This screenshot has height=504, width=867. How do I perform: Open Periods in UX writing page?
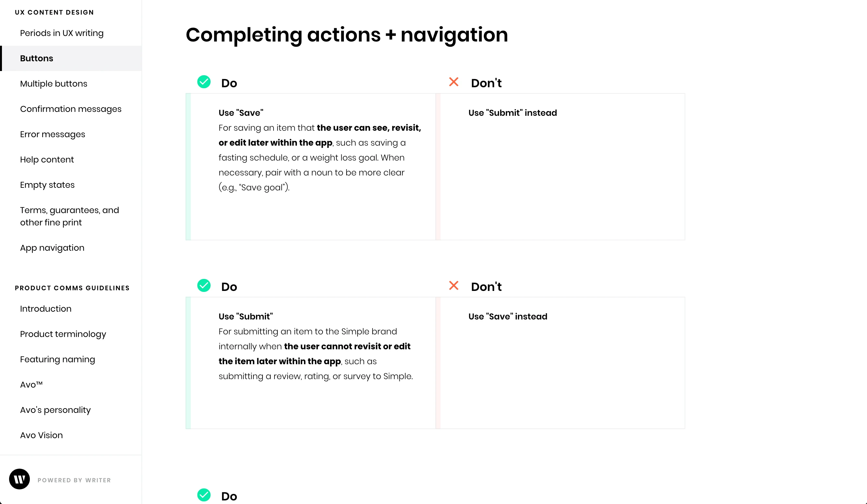(x=62, y=33)
